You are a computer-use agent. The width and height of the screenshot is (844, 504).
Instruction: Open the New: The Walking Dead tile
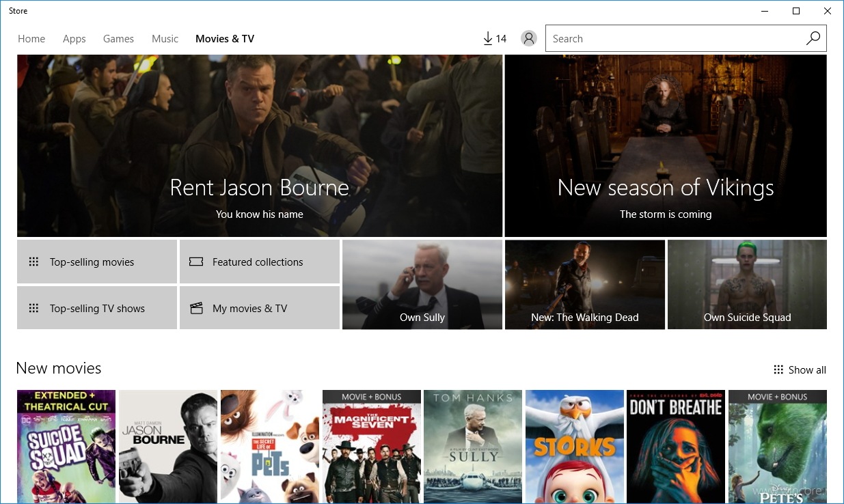(x=585, y=285)
